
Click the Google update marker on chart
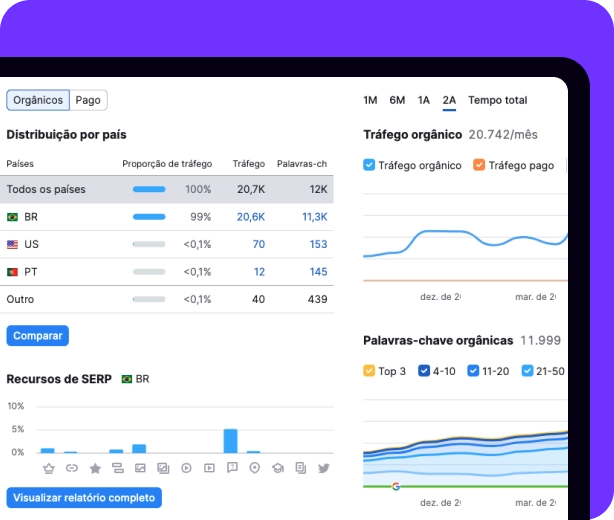click(395, 486)
